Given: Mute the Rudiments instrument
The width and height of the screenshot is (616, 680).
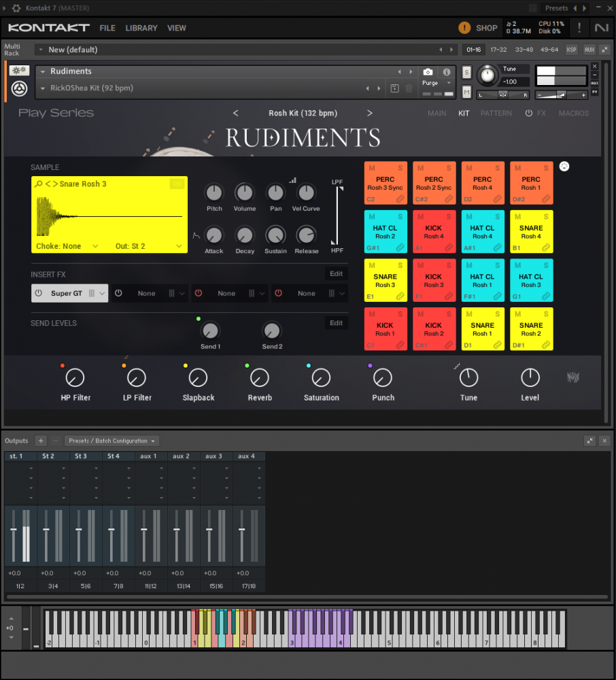Looking at the screenshot, I should [466, 92].
